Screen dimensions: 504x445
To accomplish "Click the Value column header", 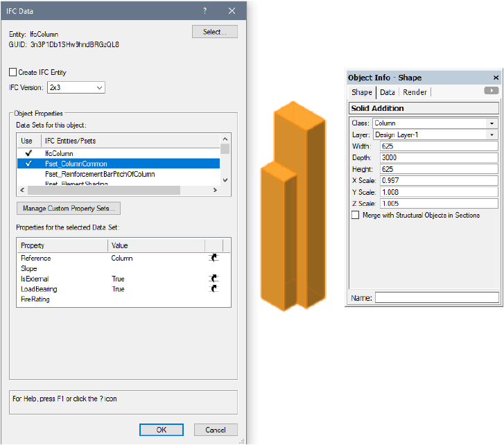I will [156, 245].
